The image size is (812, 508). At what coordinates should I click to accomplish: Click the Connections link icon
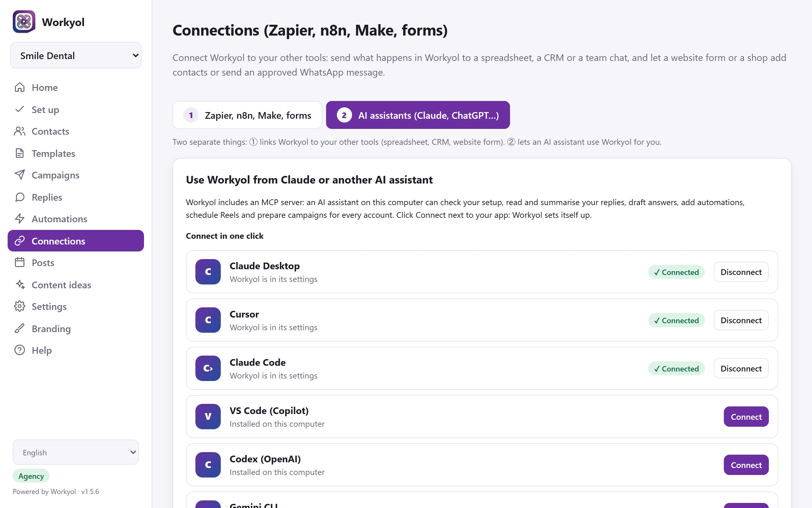pos(20,241)
